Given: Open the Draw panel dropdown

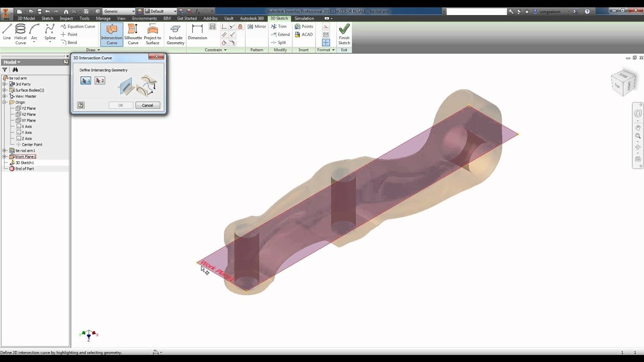Looking at the screenshot, I should tap(93, 50).
